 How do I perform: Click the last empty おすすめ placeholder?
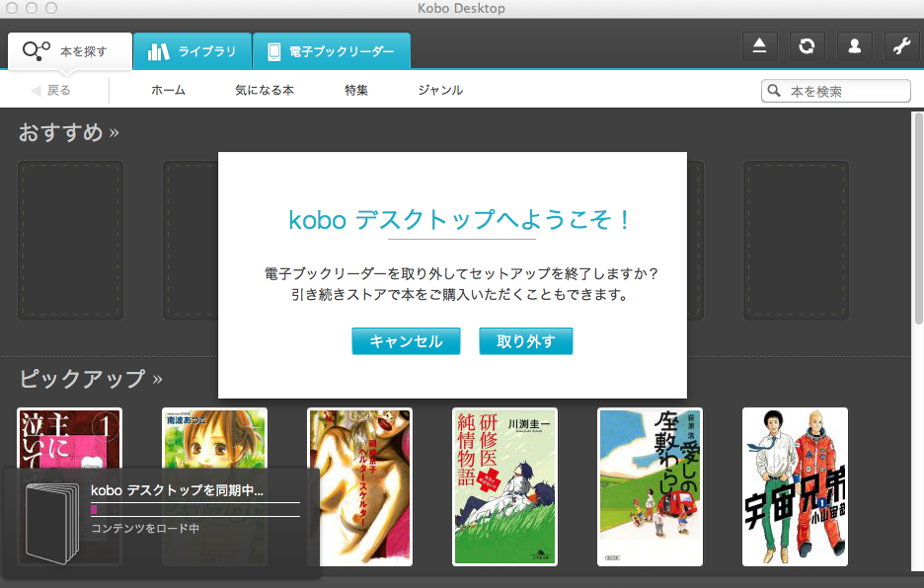click(x=796, y=241)
